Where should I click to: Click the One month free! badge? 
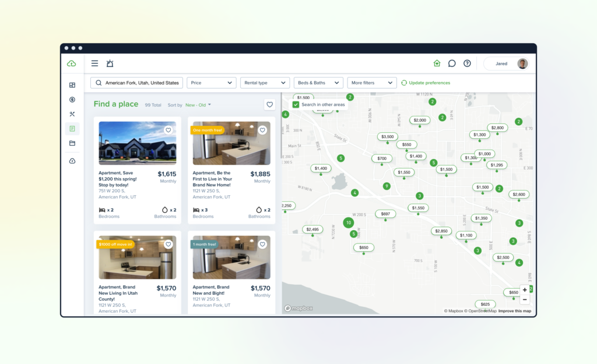pyautogui.click(x=208, y=130)
